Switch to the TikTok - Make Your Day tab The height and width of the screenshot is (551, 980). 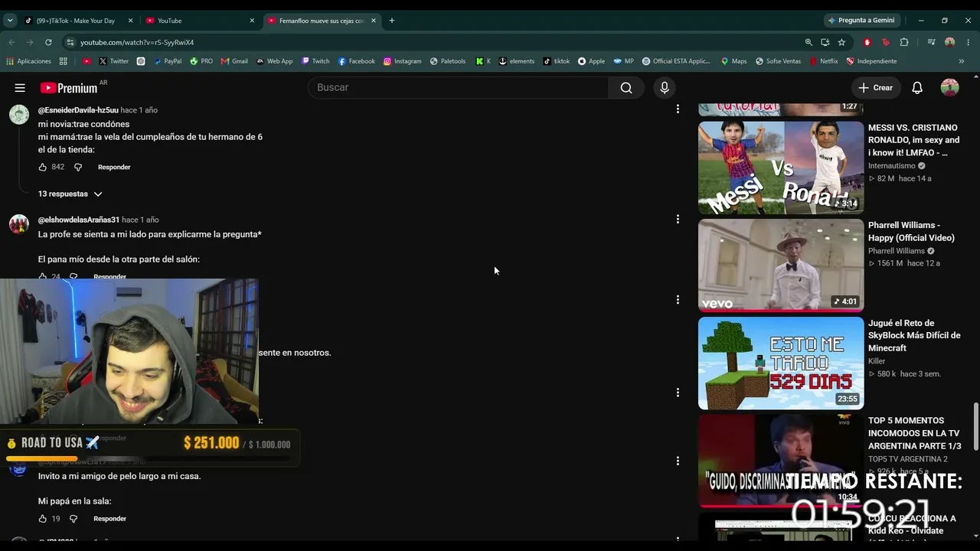click(75, 21)
